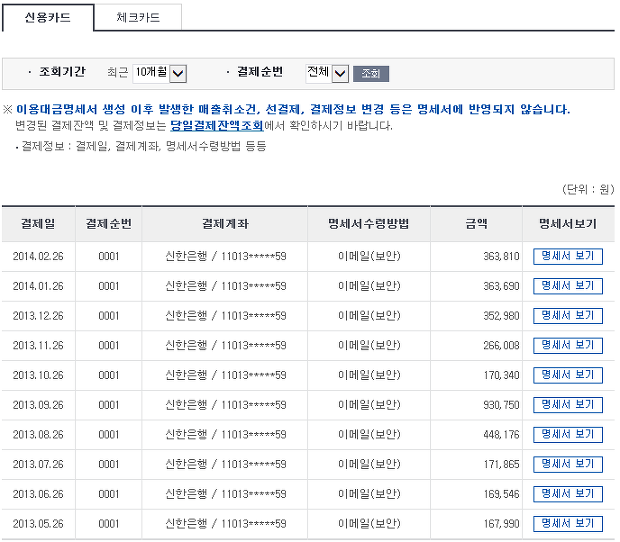The width and height of the screenshot is (620, 542).
Task: Select the 결제순번 column header
Action: point(108,224)
